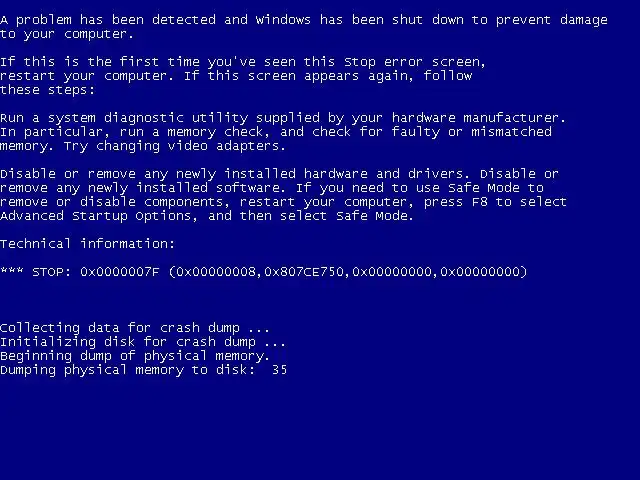Viewport: 640px width, 480px height.
Task: Click the second parameter 0x807CE750
Action: pos(304,271)
